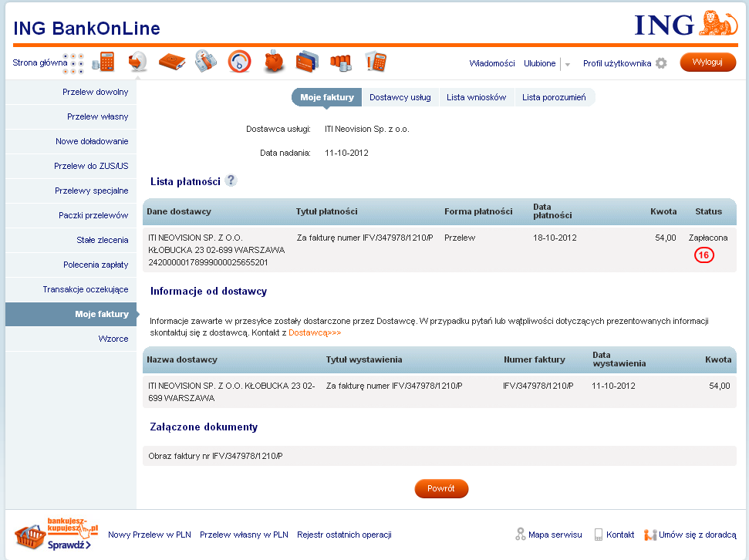Open the round gauge meter icon
749x560 pixels.
coord(239,62)
